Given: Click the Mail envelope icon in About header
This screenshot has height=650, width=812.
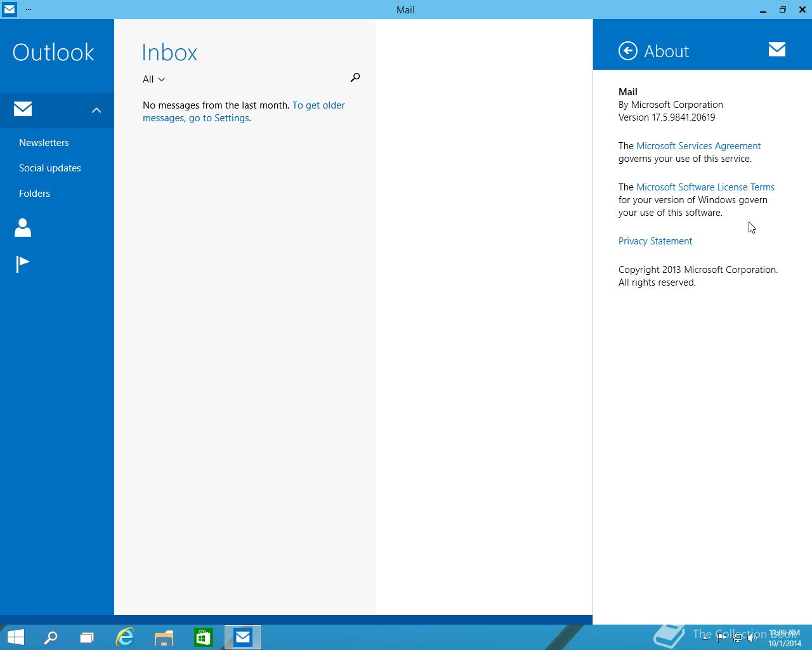Looking at the screenshot, I should click(x=777, y=50).
